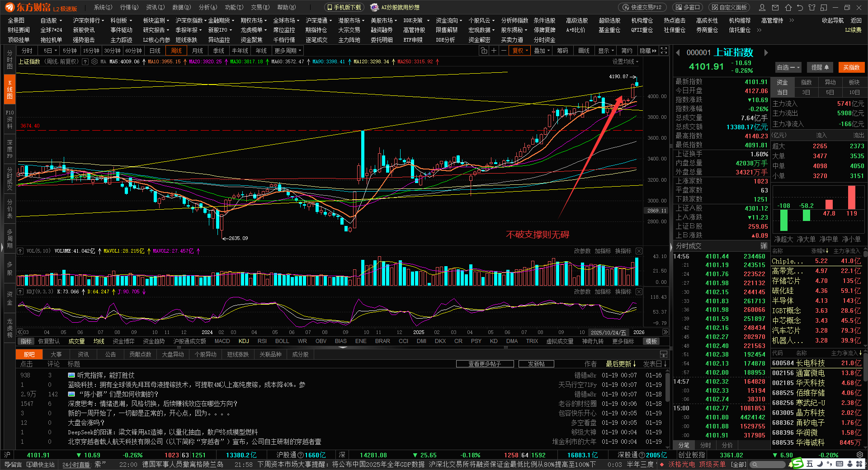Open fullscreen chart view icon
Image resolution: width=868 pixels, height=470 pixels.
click(664, 51)
